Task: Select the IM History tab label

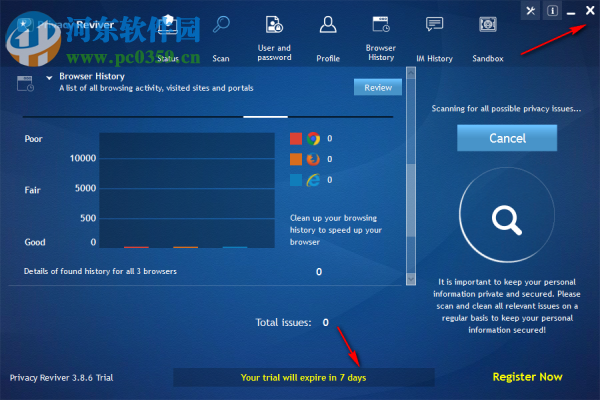Action: tap(434, 59)
